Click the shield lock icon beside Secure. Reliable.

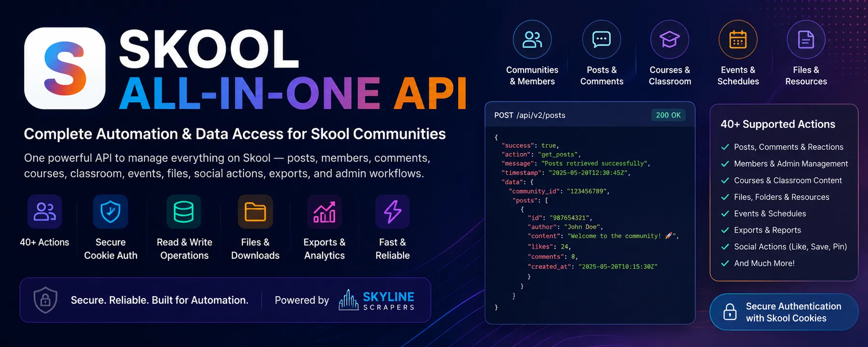(45, 300)
